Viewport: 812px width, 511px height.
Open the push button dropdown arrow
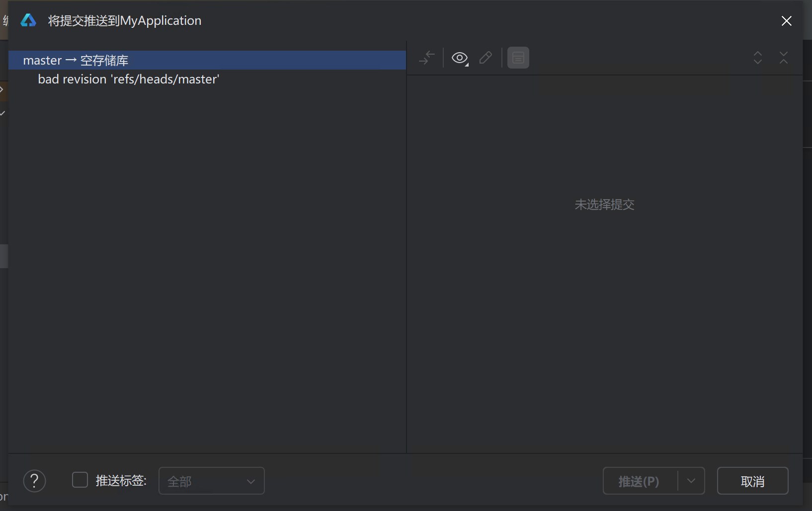click(x=691, y=481)
